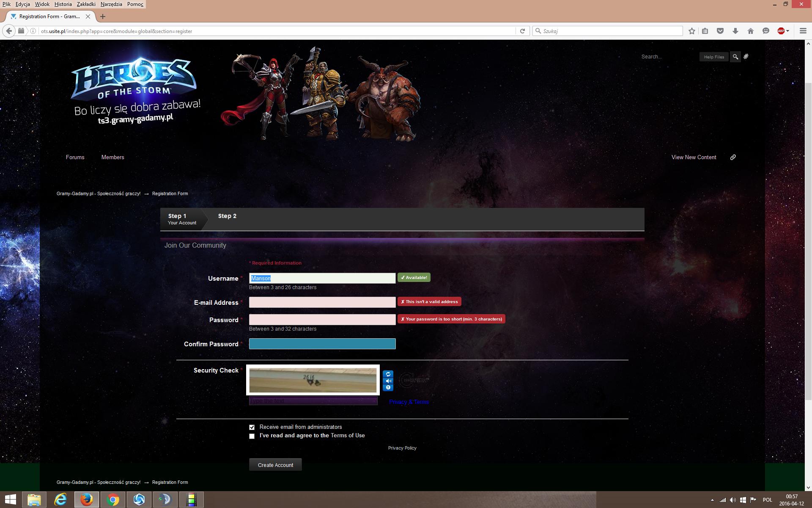Expand the Adblock Plus dropdown arrow

(787, 31)
